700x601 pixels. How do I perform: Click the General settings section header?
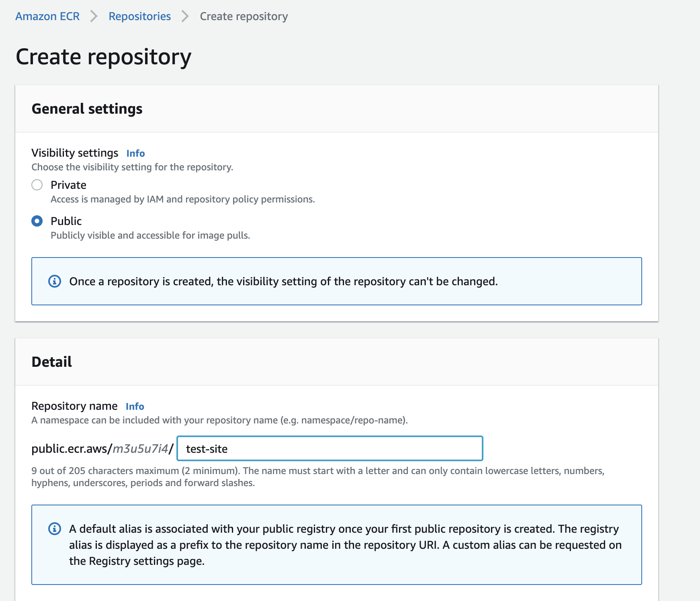[87, 109]
